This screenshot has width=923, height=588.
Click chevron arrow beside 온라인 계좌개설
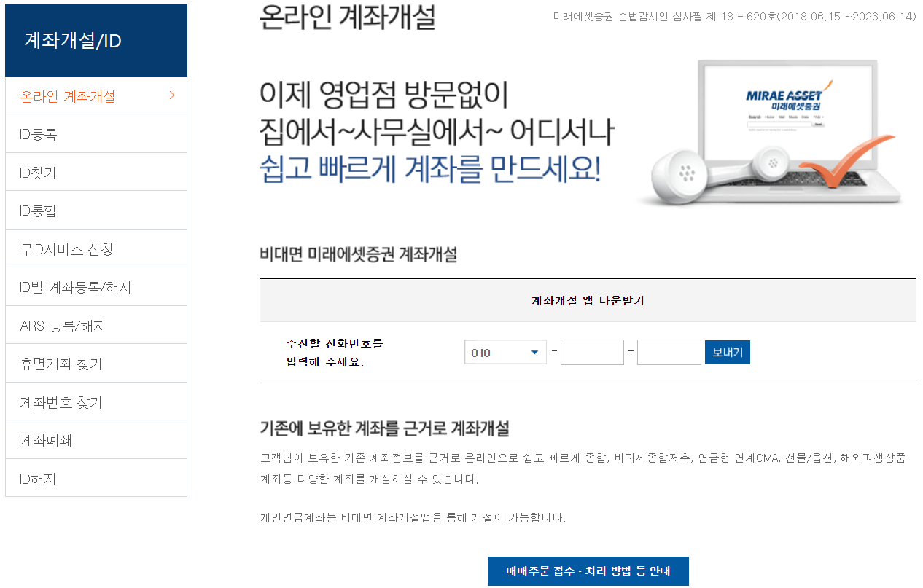(172, 95)
